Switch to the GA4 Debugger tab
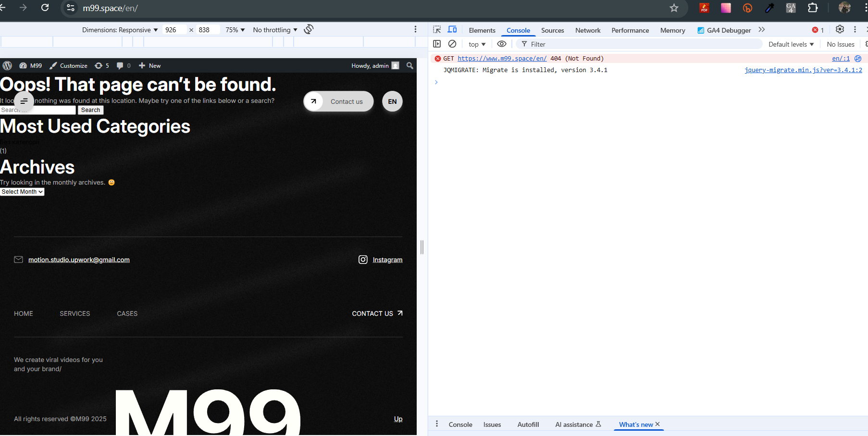This screenshot has height=436, width=868. 724,30
